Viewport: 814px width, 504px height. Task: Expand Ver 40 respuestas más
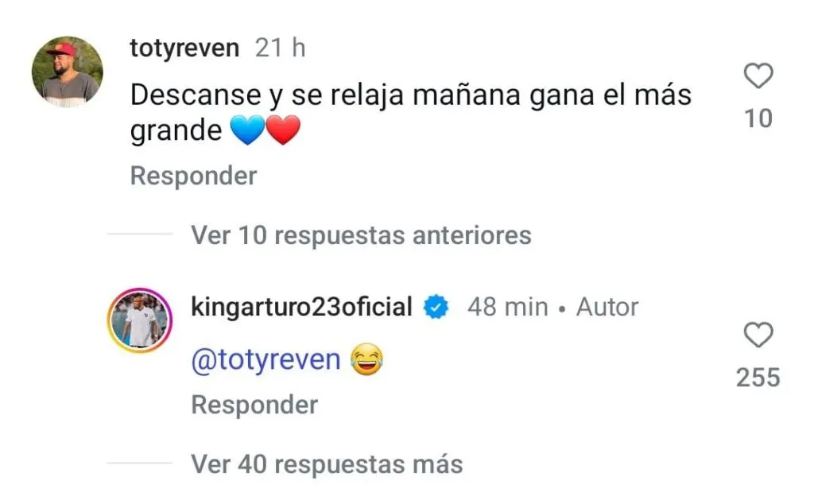(327, 463)
